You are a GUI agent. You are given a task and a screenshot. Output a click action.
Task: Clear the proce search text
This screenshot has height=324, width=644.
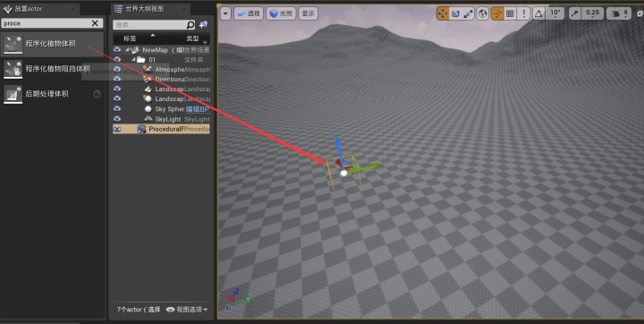[95, 23]
